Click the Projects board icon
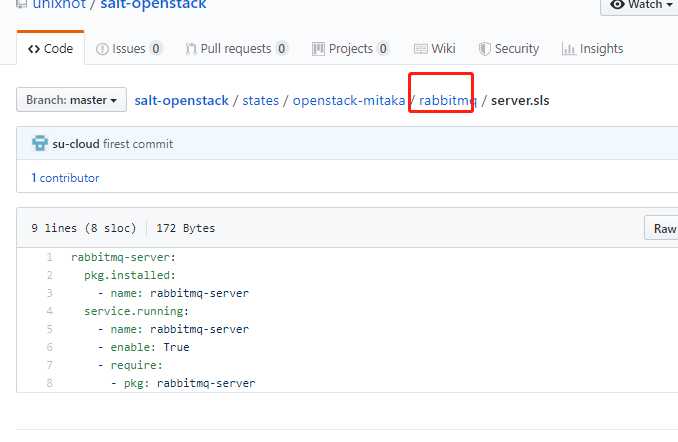 coord(318,49)
